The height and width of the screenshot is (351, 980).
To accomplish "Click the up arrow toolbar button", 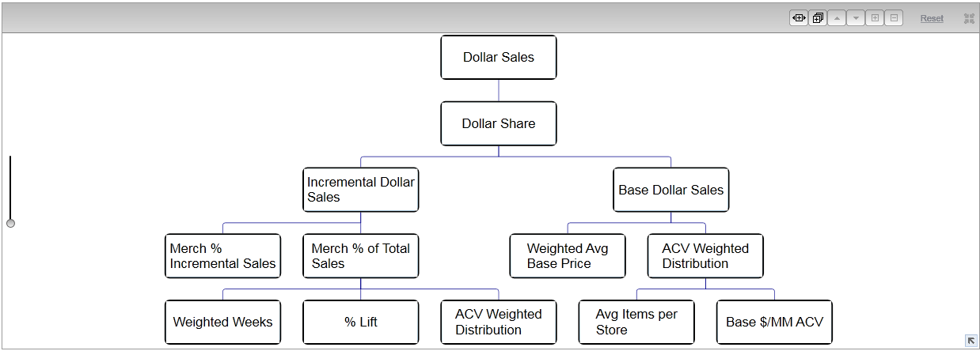I will [837, 18].
